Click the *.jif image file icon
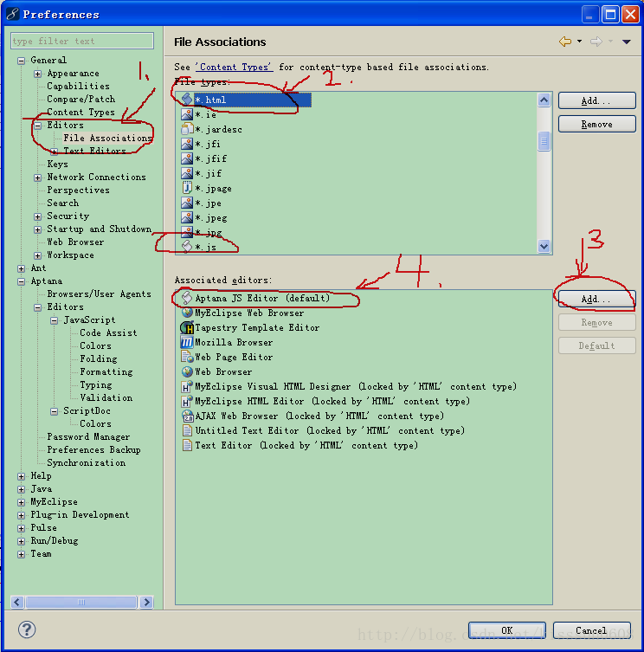The width and height of the screenshot is (644, 652). click(x=187, y=173)
